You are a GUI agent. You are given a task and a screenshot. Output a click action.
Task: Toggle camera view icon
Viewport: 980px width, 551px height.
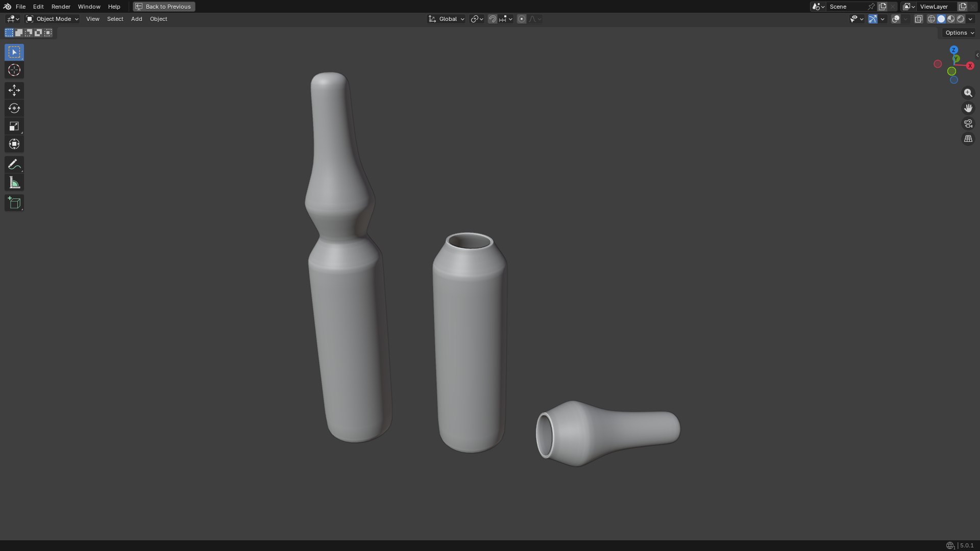968,123
